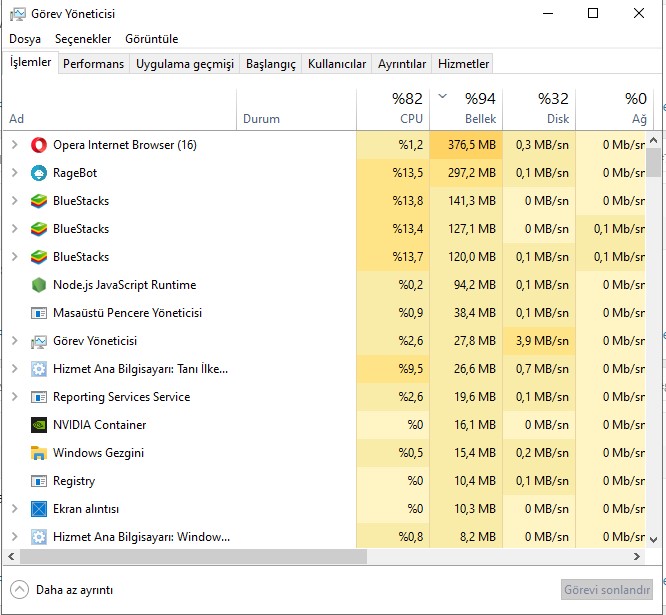Sort by the CPU column header
The height and width of the screenshot is (615, 666).
(393, 109)
